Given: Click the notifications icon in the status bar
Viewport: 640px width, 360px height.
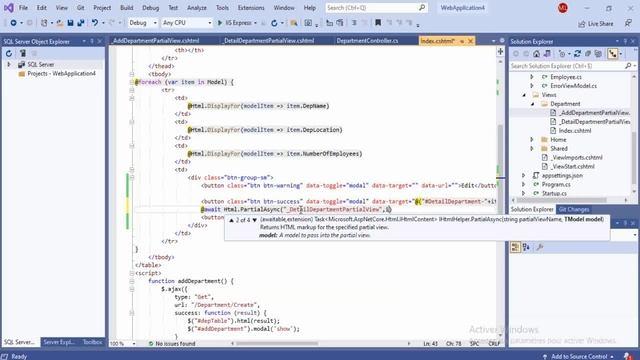Looking at the screenshot, I should (x=627, y=356).
